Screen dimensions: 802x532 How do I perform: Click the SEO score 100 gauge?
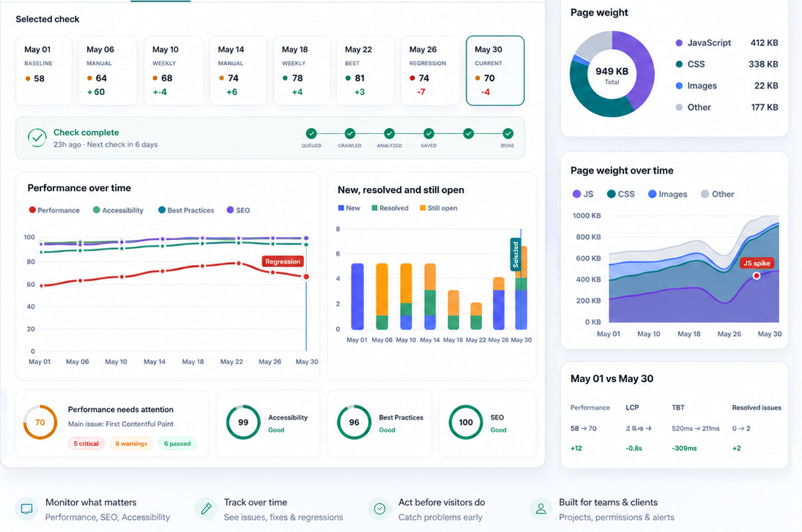coord(465,422)
